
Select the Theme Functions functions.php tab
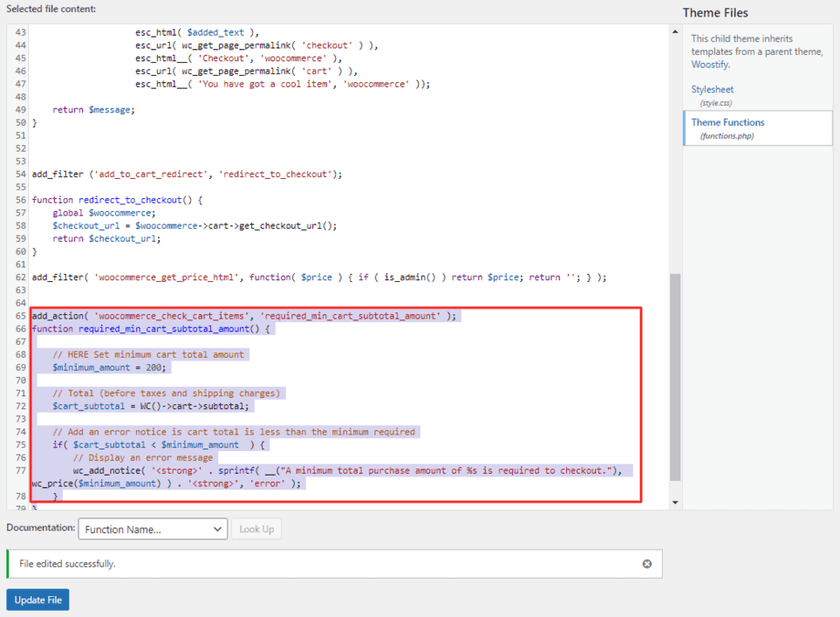[727, 122]
